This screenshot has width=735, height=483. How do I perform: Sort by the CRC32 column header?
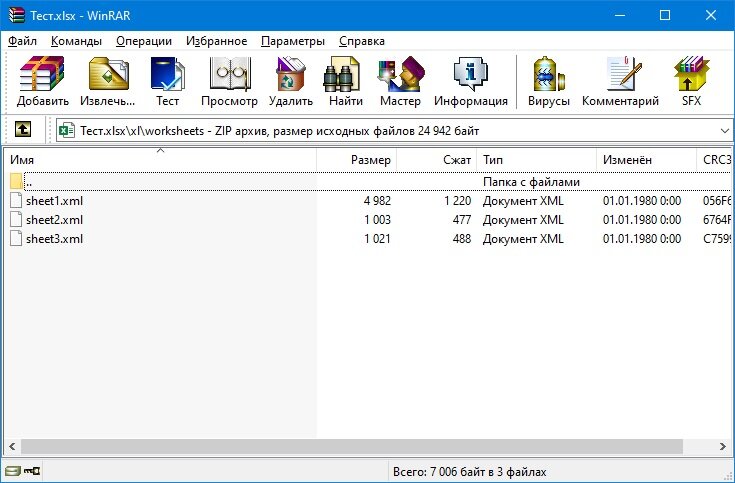[714, 160]
